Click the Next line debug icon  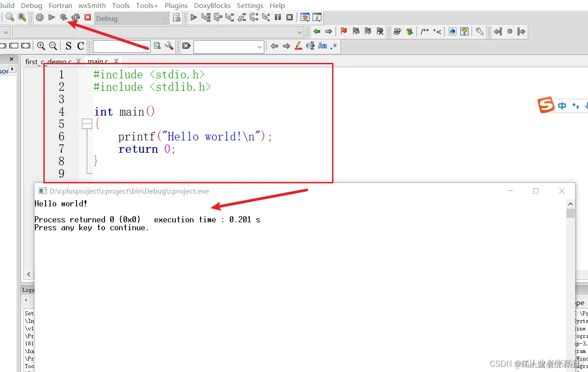pos(218,17)
